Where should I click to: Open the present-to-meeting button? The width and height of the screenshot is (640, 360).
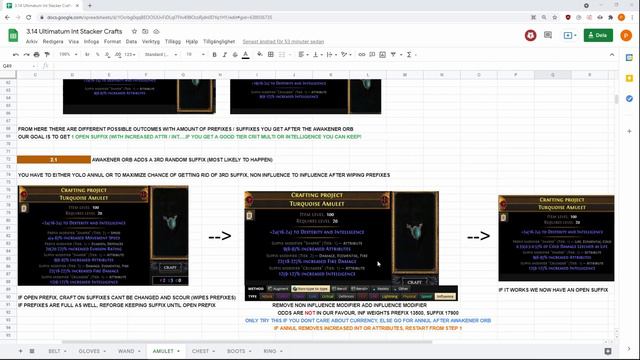(x=569, y=36)
